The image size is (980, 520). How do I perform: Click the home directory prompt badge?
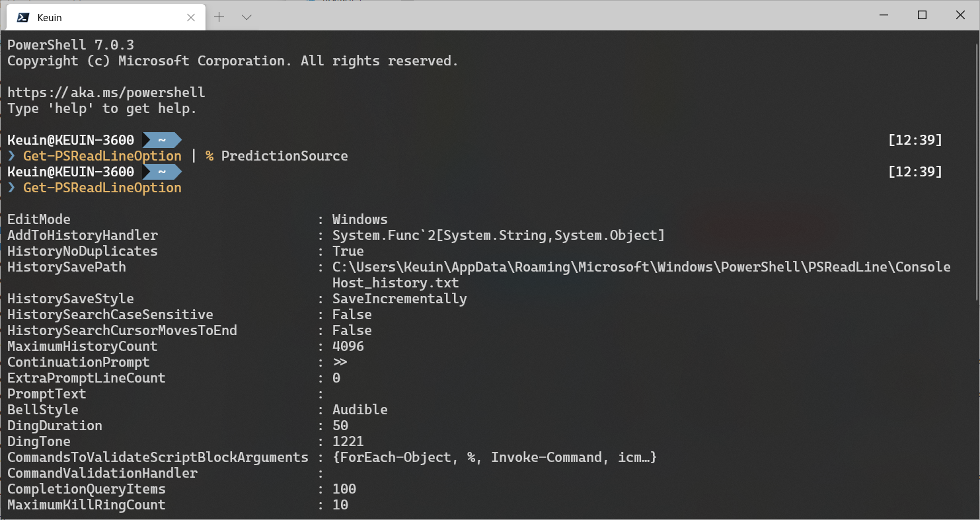click(163, 139)
